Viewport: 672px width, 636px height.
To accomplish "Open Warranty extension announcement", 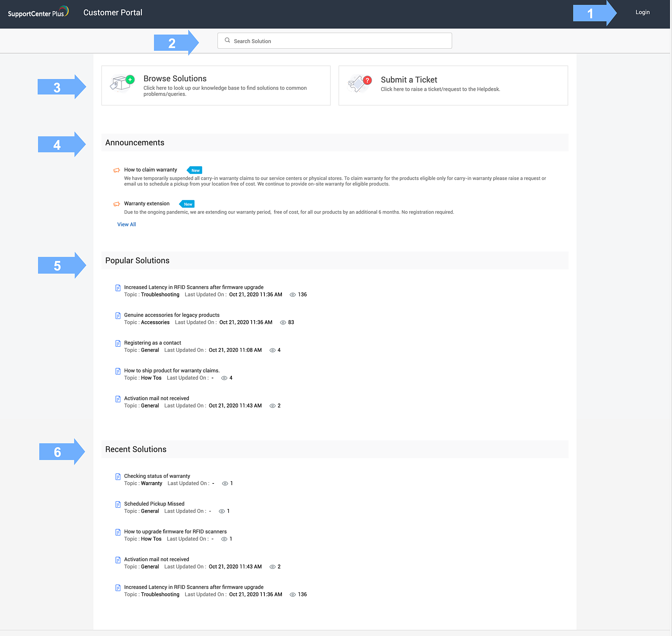I will coord(147,203).
